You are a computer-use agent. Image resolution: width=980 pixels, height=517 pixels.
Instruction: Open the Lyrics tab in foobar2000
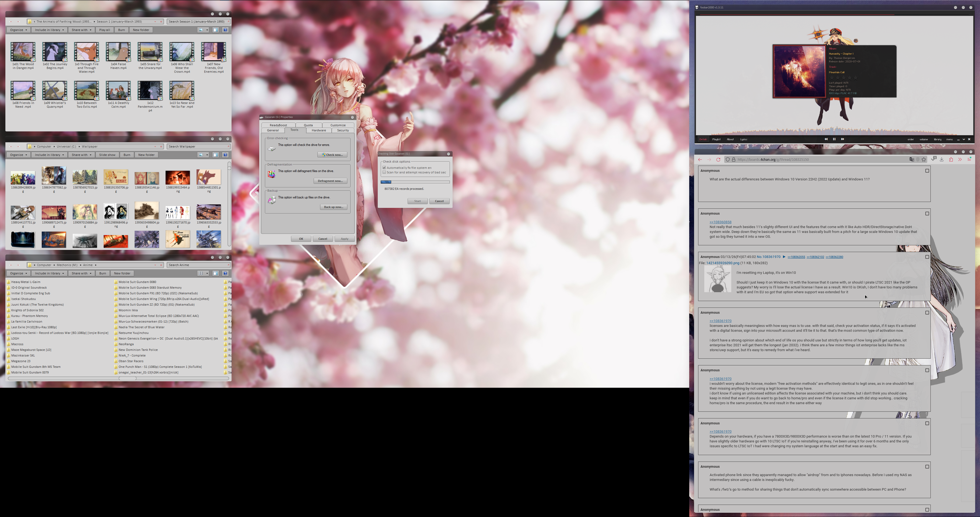click(744, 139)
